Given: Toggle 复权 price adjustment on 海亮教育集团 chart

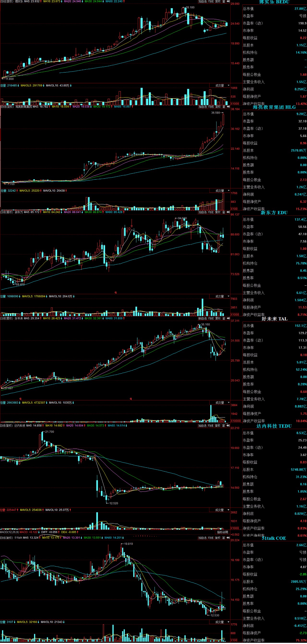Looking at the screenshot, I should tap(218, 107).
